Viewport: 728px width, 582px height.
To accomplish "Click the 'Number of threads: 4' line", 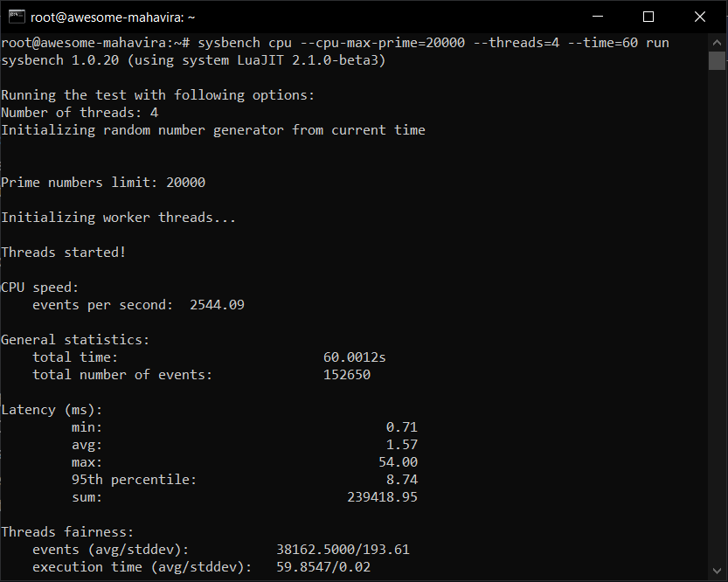I will click(80, 113).
